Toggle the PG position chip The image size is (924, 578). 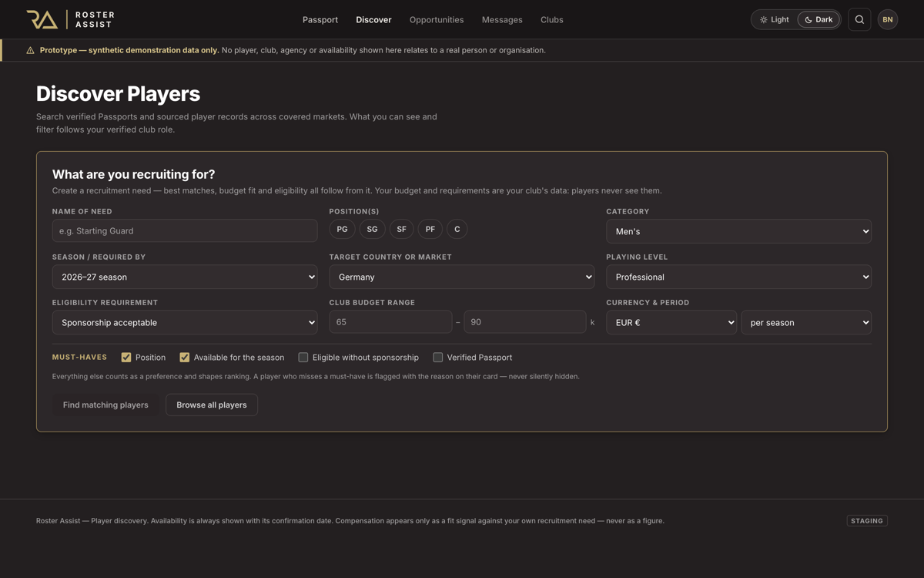pyautogui.click(x=342, y=229)
